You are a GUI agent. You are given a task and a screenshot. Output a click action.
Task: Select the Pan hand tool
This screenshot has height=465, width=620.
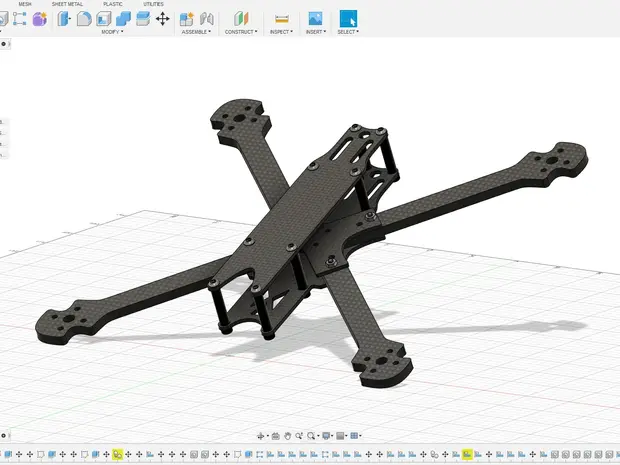click(x=287, y=436)
